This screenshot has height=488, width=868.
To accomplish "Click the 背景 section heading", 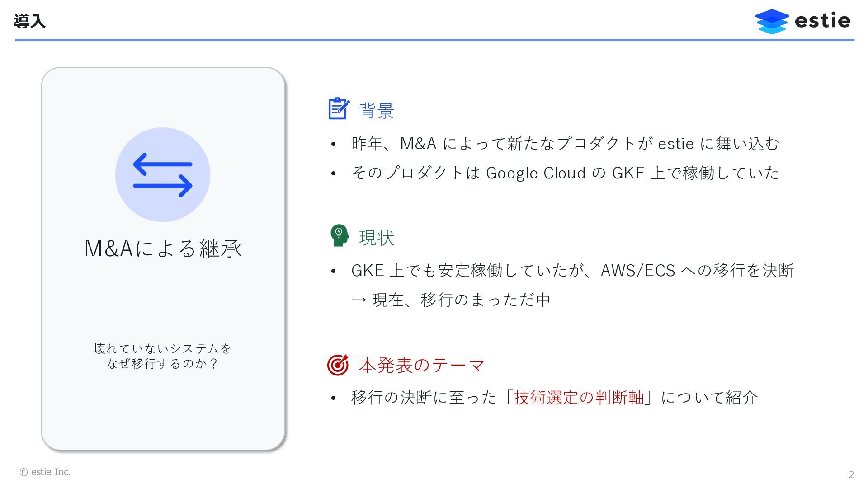I will tap(377, 111).
